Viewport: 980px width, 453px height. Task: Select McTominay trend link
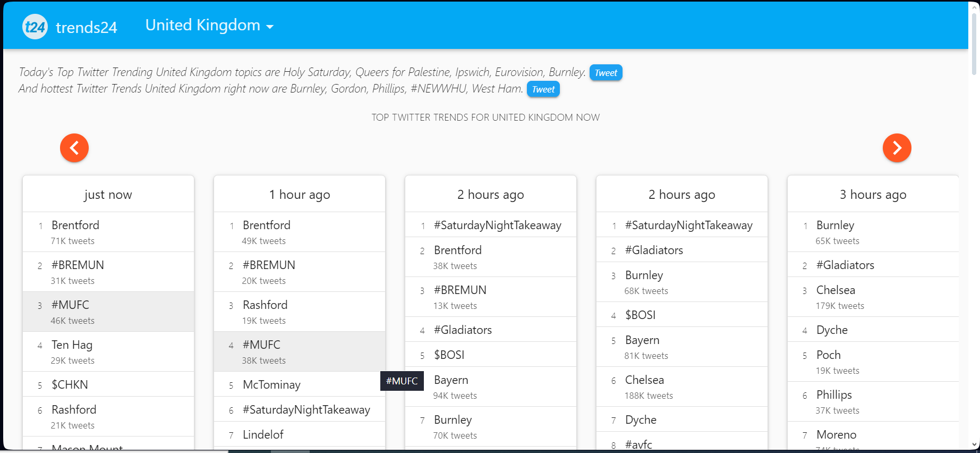click(271, 385)
